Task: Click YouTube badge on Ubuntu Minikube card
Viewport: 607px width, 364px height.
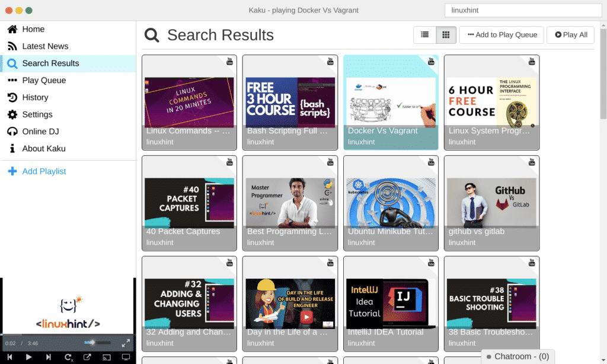Action: (x=431, y=162)
